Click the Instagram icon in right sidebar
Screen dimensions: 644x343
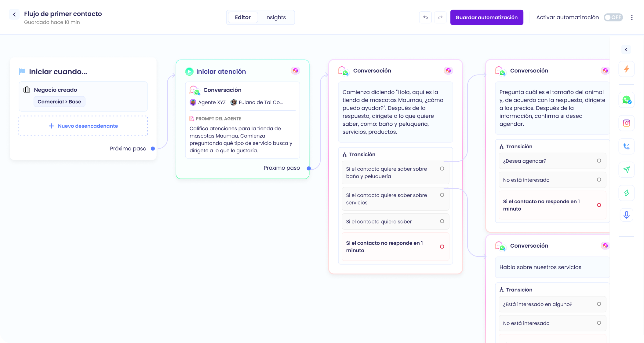pos(626,123)
